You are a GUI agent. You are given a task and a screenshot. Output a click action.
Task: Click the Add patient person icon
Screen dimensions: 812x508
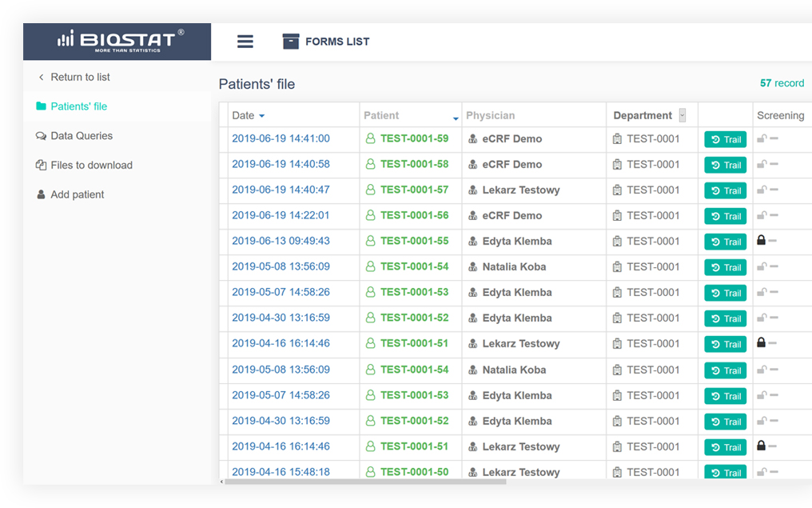tap(42, 194)
